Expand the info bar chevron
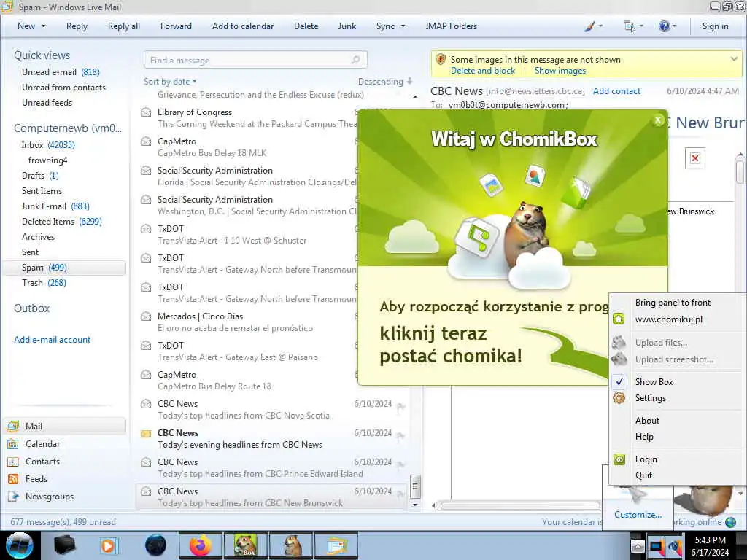The image size is (747, 560). pos(734,59)
